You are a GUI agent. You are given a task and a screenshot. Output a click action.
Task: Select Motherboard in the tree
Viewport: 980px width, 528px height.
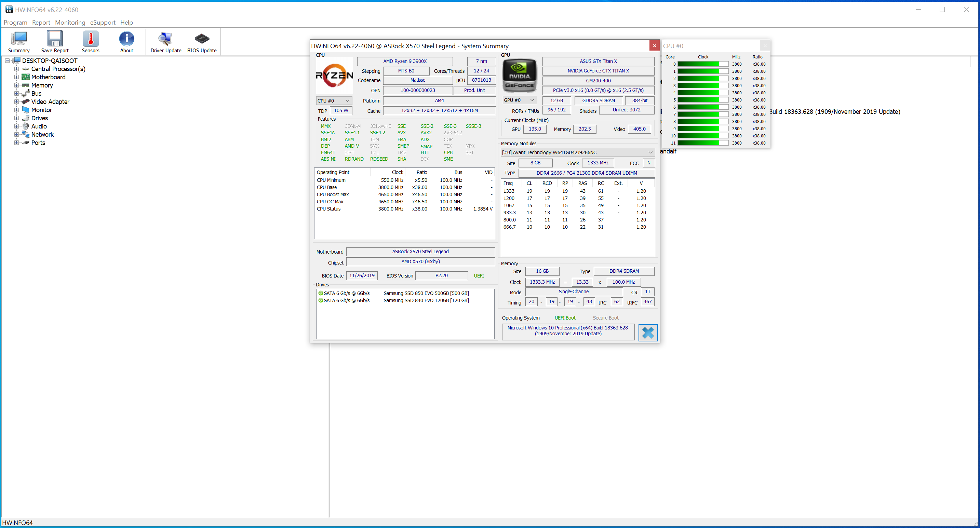[48, 77]
